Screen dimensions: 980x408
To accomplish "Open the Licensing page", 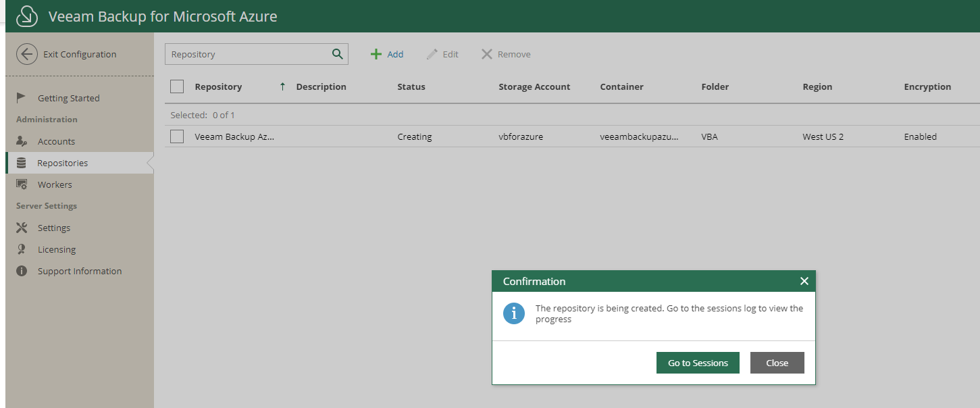I will pos(57,249).
